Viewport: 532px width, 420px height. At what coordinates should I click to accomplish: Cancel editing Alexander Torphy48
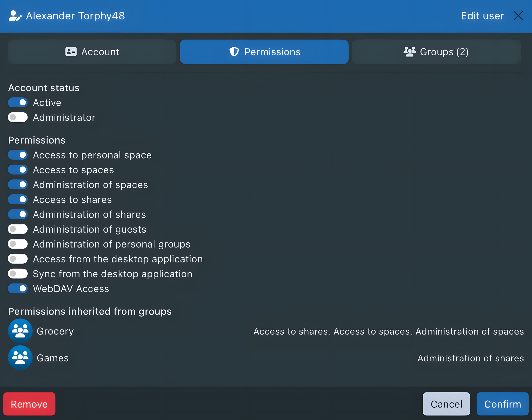click(x=446, y=404)
